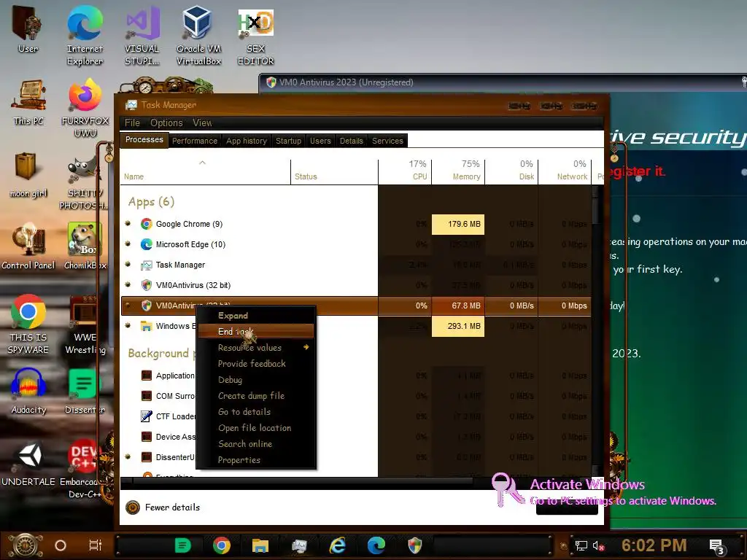
Task: Launch FURRYFOX UWU desktop shortcut
Action: point(85,108)
